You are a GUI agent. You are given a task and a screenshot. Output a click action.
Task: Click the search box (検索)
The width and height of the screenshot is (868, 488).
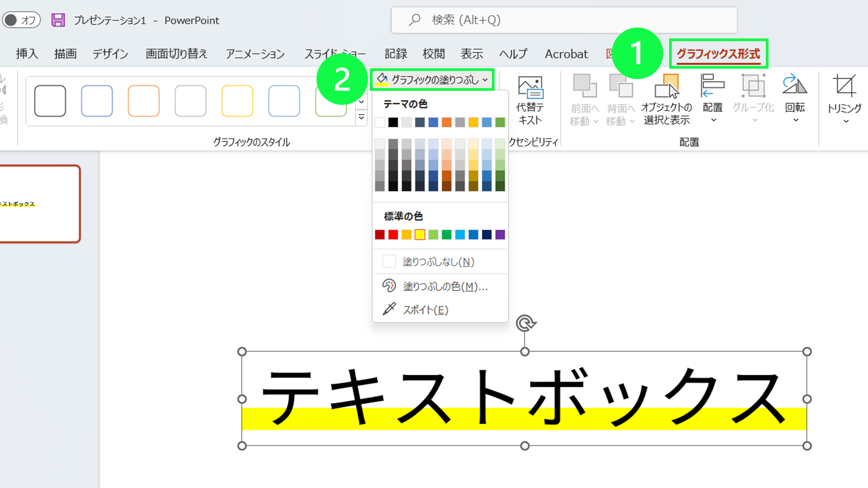pyautogui.click(x=564, y=20)
